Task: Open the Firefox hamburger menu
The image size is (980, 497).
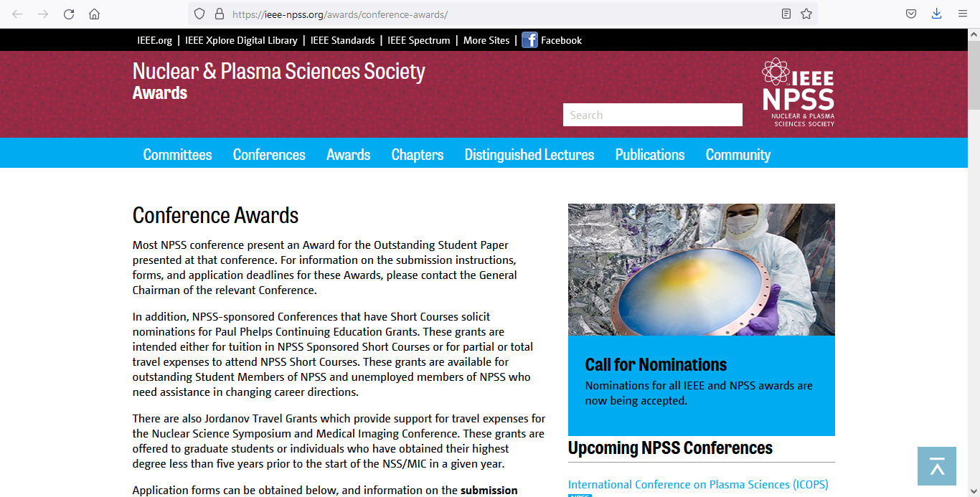Action: click(962, 14)
